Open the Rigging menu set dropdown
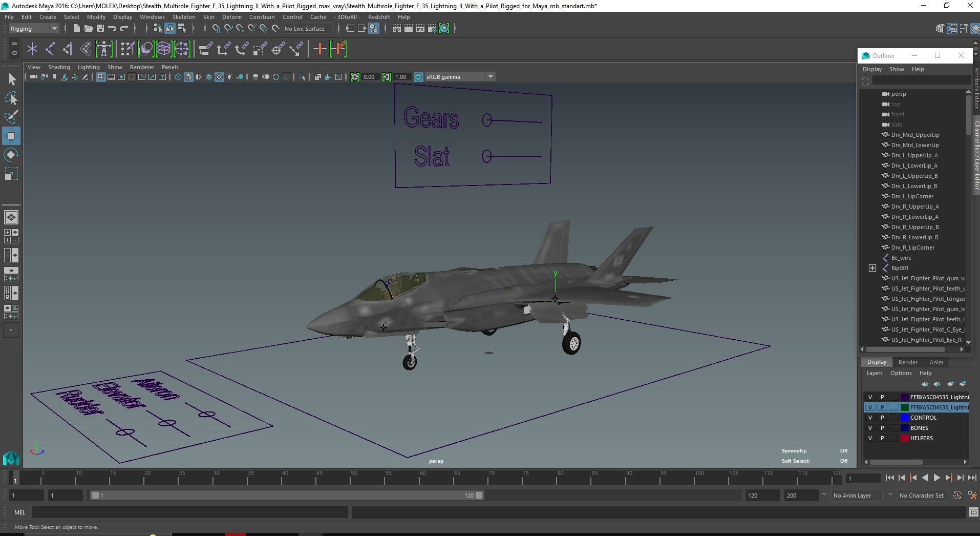 [34, 29]
